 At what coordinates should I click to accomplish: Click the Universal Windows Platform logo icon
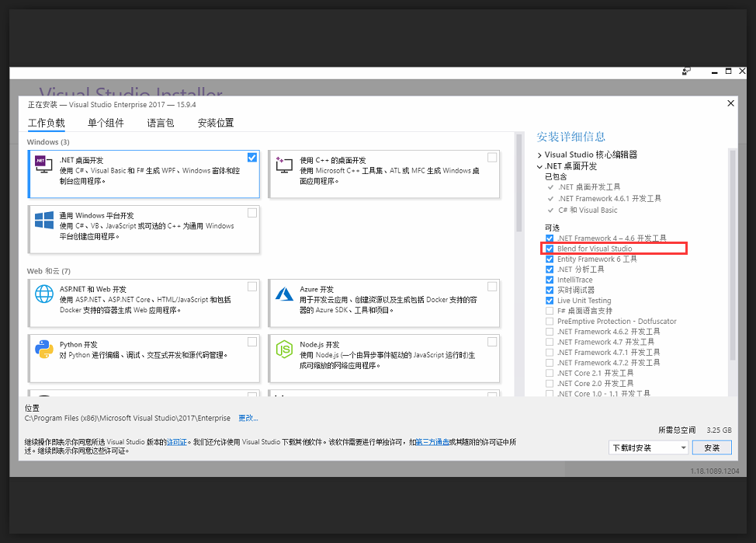point(43,220)
